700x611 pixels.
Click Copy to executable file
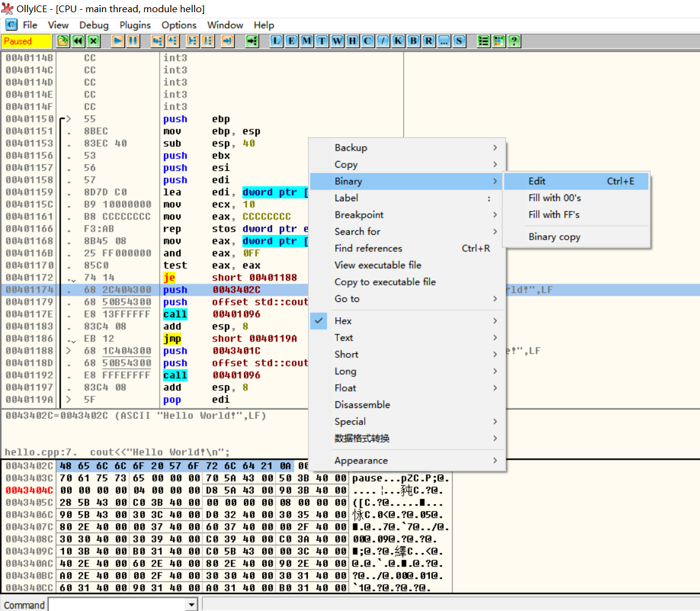point(385,282)
